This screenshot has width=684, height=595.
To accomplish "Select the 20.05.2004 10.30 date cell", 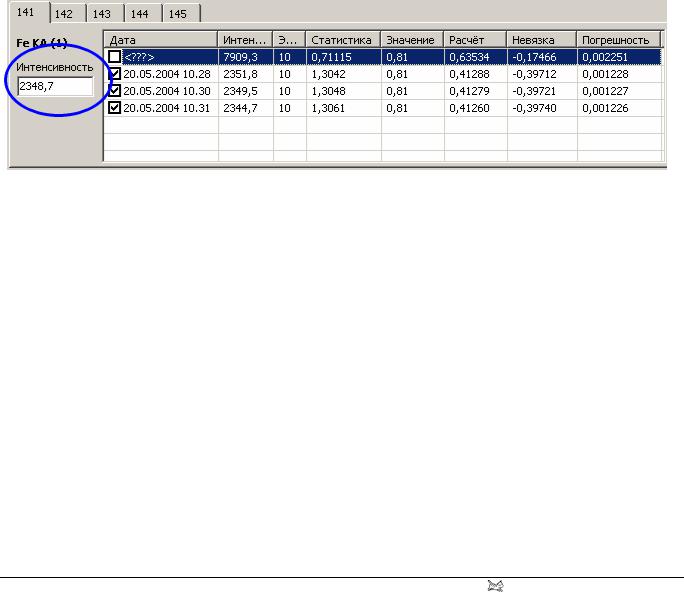I will pyautogui.click(x=167, y=91).
